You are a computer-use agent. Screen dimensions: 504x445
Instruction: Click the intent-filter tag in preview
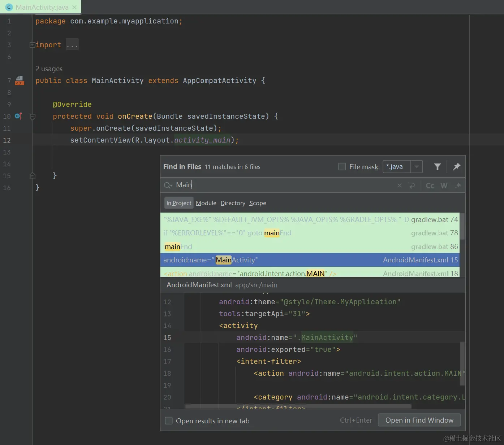pyautogui.click(x=269, y=361)
